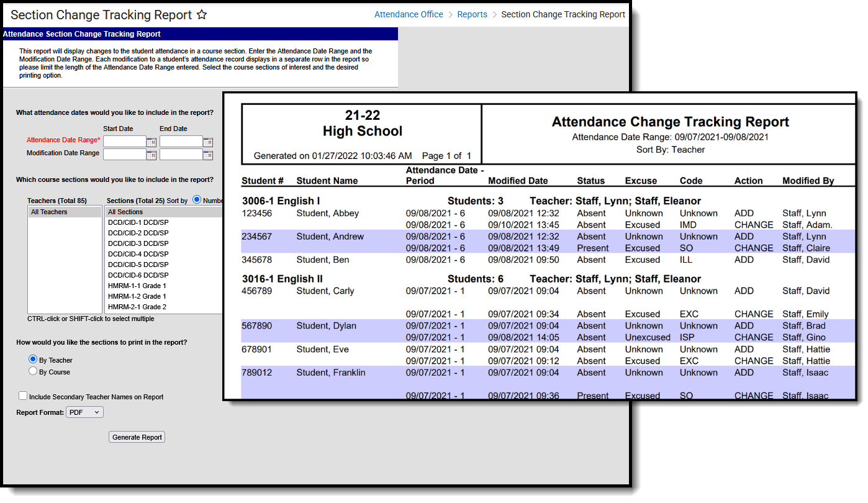The image size is (868, 503).
Task: Click Section Change Tracking Report breadcrumb text
Action: (x=563, y=14)
